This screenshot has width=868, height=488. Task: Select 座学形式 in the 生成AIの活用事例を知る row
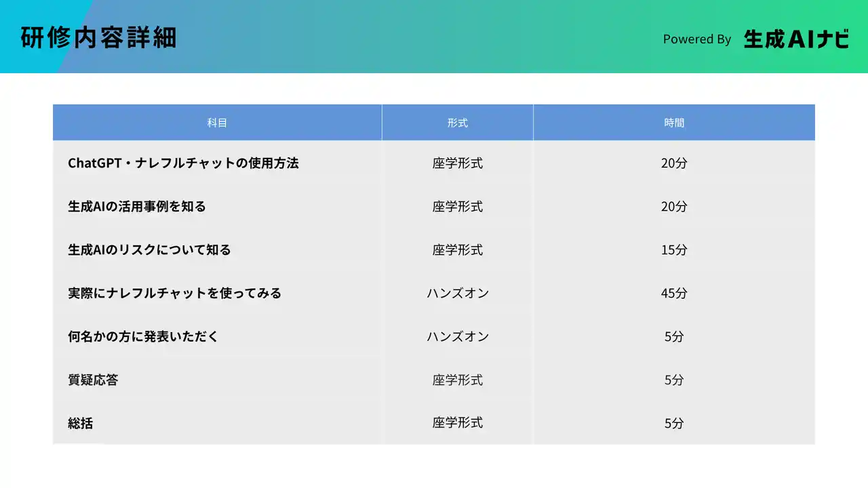coord(458,206)
